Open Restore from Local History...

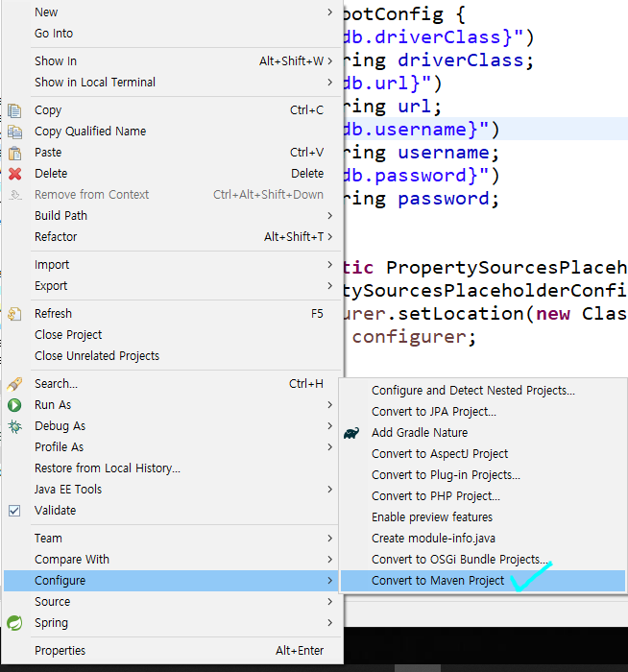pos(172,468)
